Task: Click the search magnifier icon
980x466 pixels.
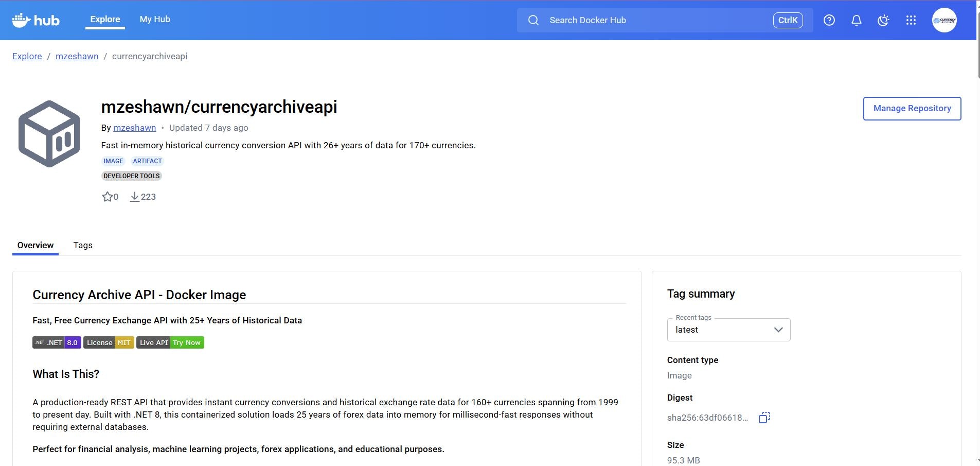Action: pos(533,20)
